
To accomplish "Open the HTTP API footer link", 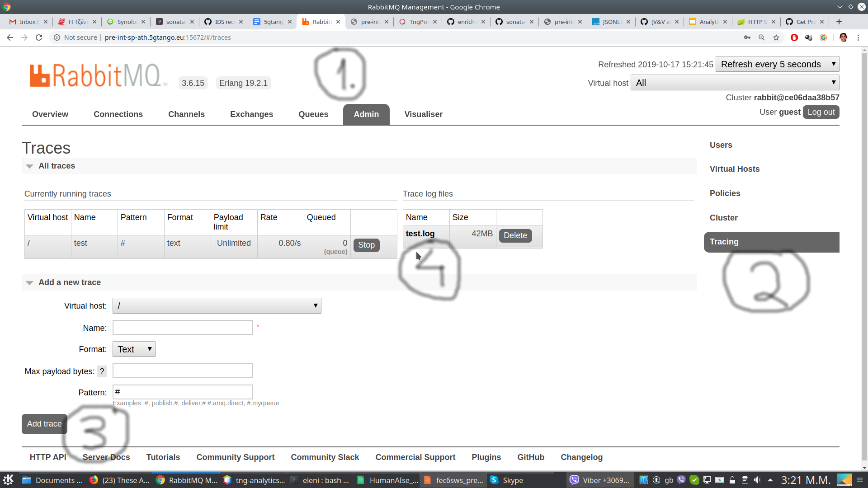I will tap(48, 457).
